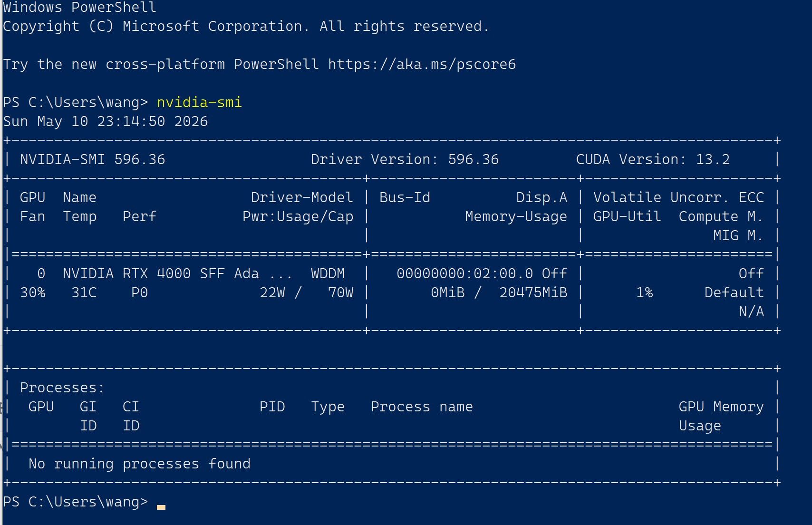Image resolution: width=812 pixels, height=525 pixels.
Task: Click the blinking cursor at the prompt
Action: click(161, 507)
